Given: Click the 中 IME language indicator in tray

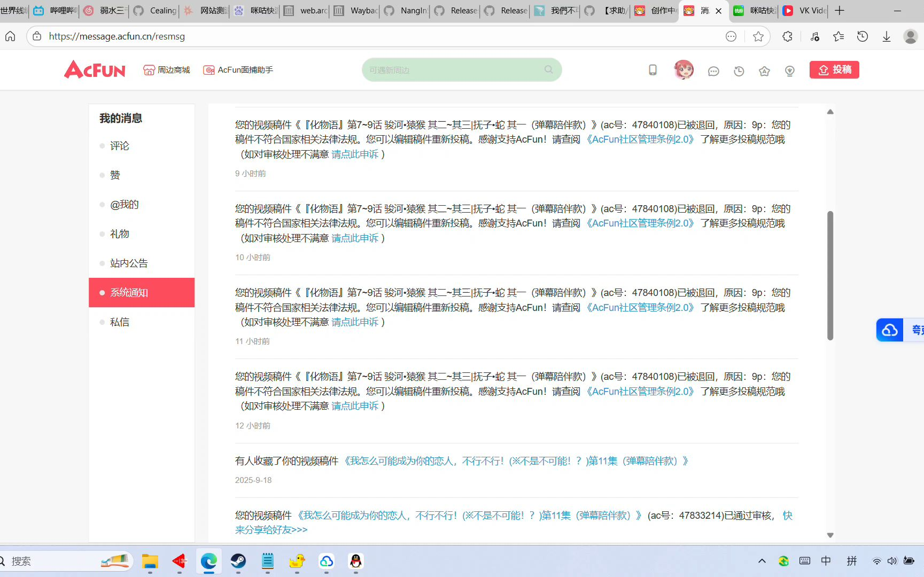Looking at the screenshot, I should [x=826, y=561].
